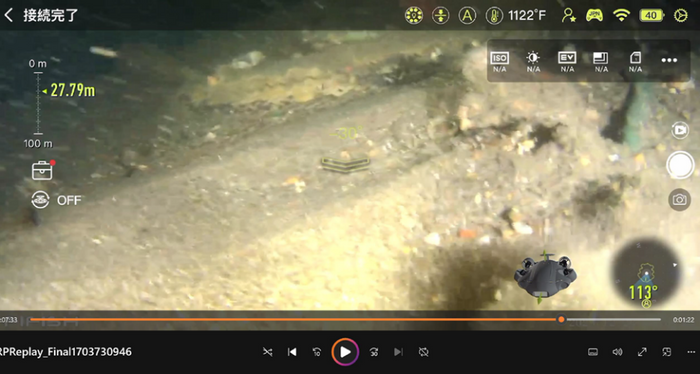
Task: Click the orange video progress bar handle
Action: tap(561, 319)
